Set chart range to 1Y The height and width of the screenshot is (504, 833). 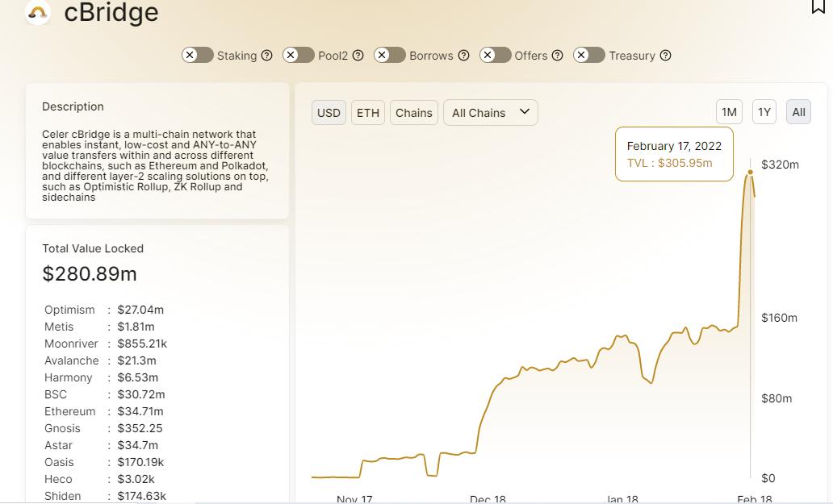pos(764,113)
